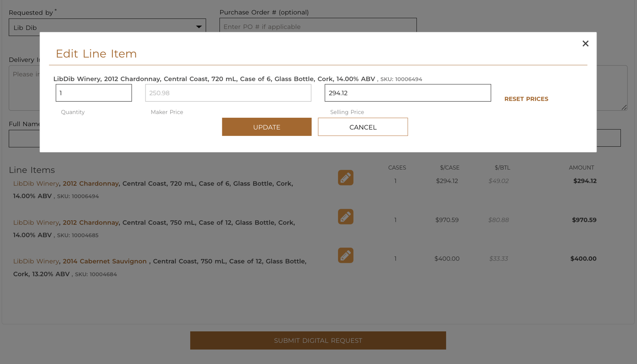Click CANCEL to discard line item edits
637x364 pixels.
coord(363,127)
